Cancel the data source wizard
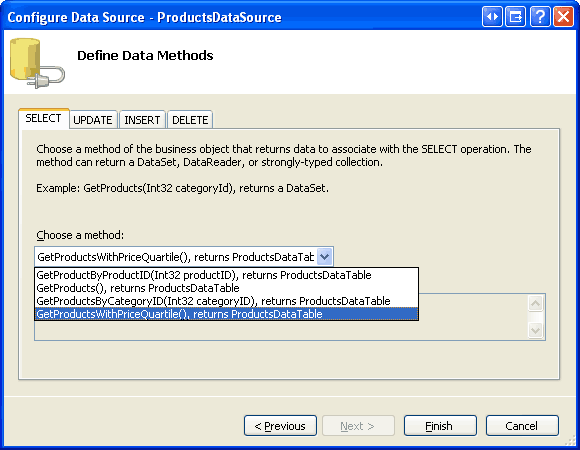This screenshot has width=580, height=450. (x=522, y=426)
